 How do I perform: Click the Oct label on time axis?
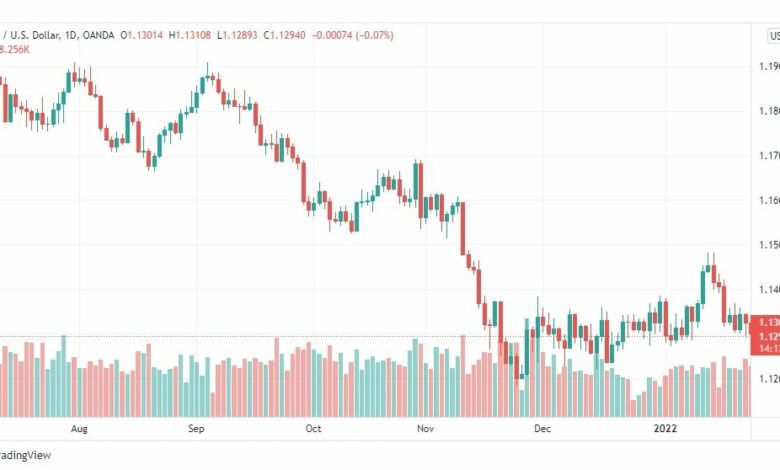click(x=313, y=429)
